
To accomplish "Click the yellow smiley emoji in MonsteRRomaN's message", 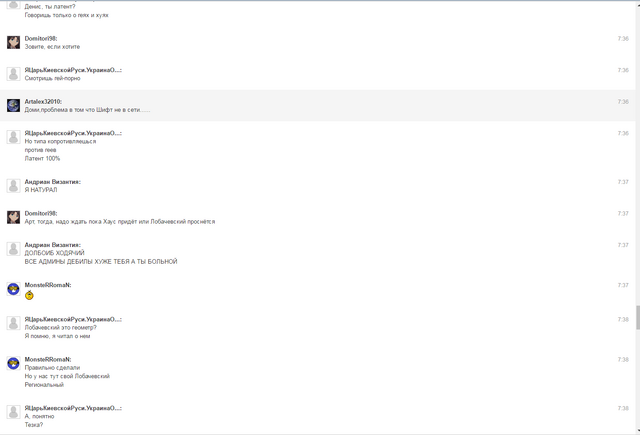I will (29, 295).
